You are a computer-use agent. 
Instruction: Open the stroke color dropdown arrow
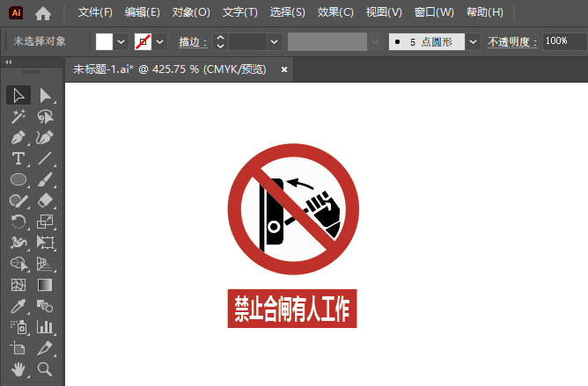click(x=159, y=41)
